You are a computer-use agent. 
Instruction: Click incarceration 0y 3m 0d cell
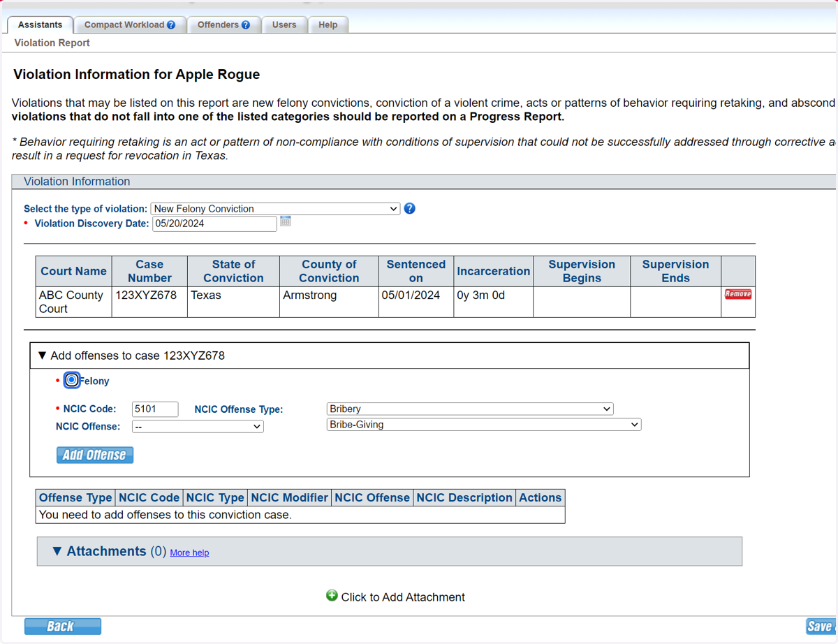pyautogui.click(x=494, y=302)
